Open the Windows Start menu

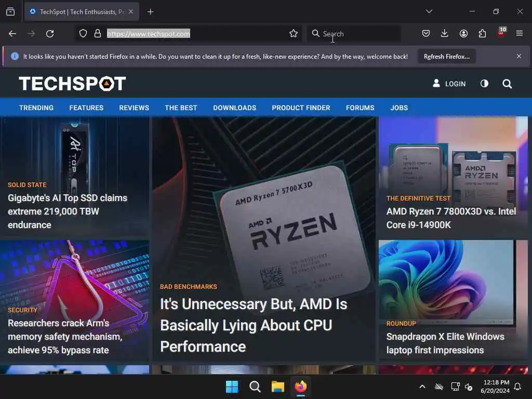(232, 387)
